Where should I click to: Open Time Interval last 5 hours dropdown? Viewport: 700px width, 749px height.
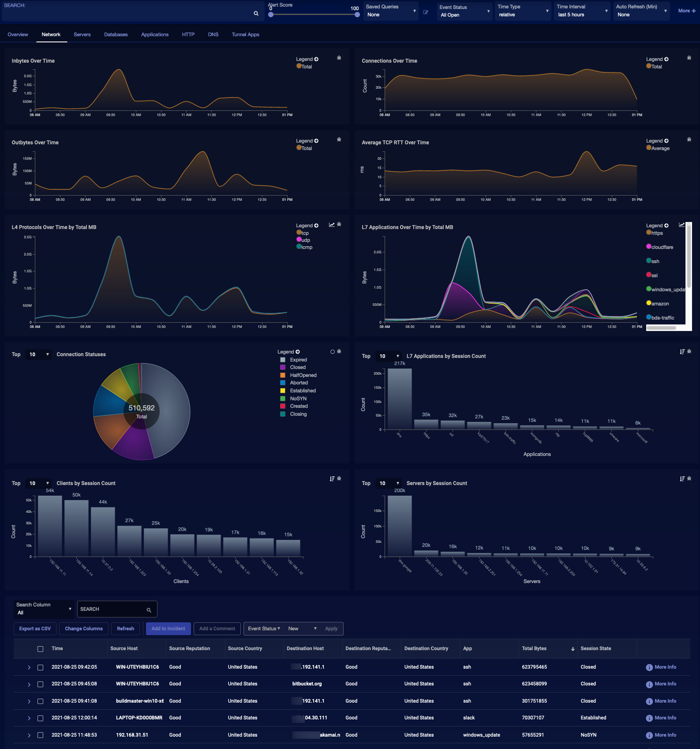[x=582, y=11]
